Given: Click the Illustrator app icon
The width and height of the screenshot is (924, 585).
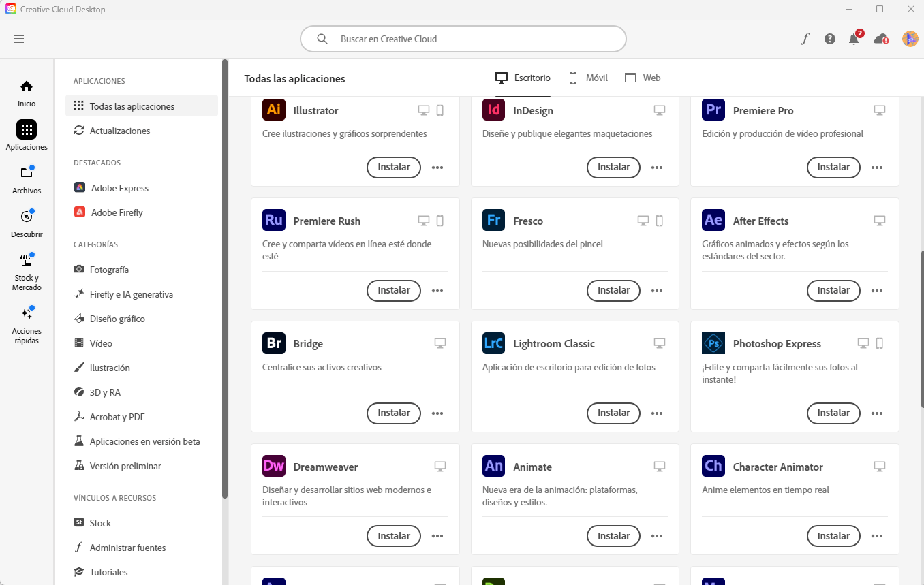Looking at the screenshot, I should pyautogui.click(x=273, y=110).
